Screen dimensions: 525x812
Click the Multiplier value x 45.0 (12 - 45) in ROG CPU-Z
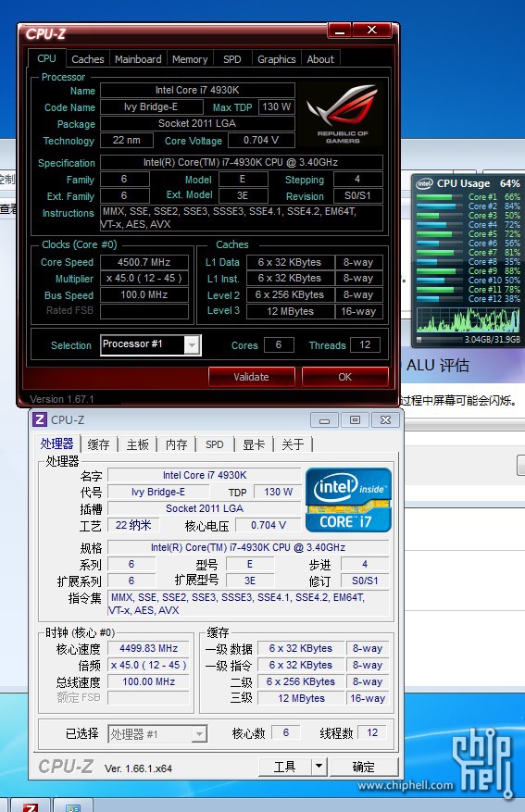[x=144, y=278]
